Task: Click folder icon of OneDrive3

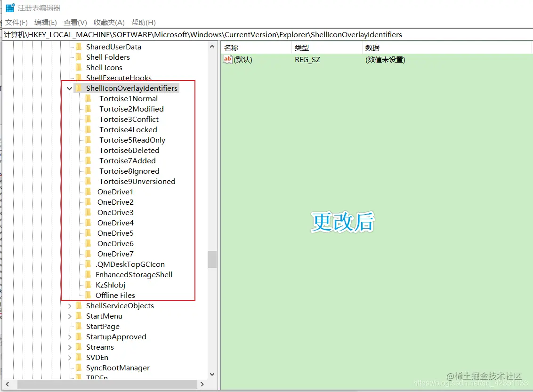Action: tap(89, 212)
